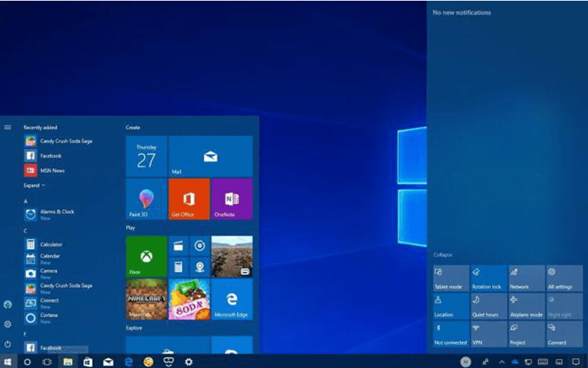This screenshot has width=588, height=368.
Task: Show hidden system tray icons
Action: (x=501, y=361)
